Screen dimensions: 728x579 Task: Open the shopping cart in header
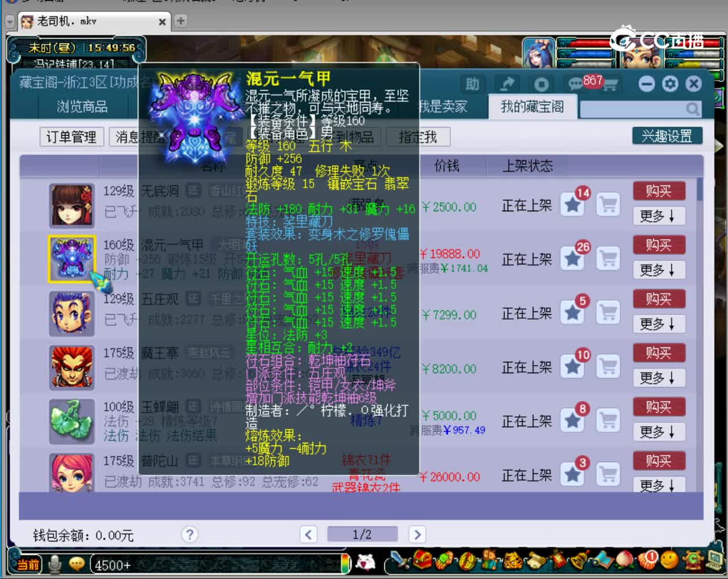[x=611, y=85]
